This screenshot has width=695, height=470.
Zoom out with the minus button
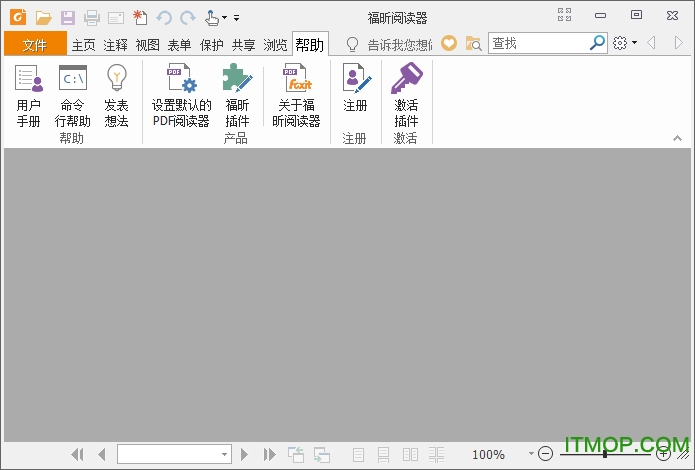click(546, 454)
